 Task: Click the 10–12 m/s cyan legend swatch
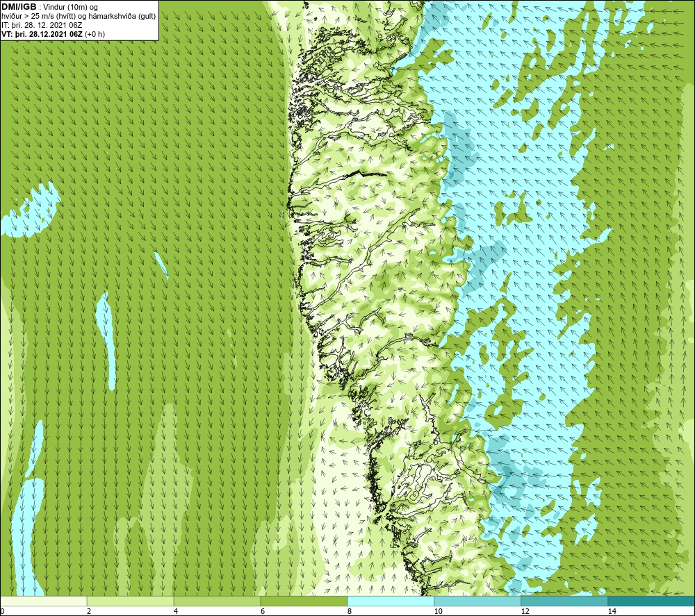coord(478,601)
